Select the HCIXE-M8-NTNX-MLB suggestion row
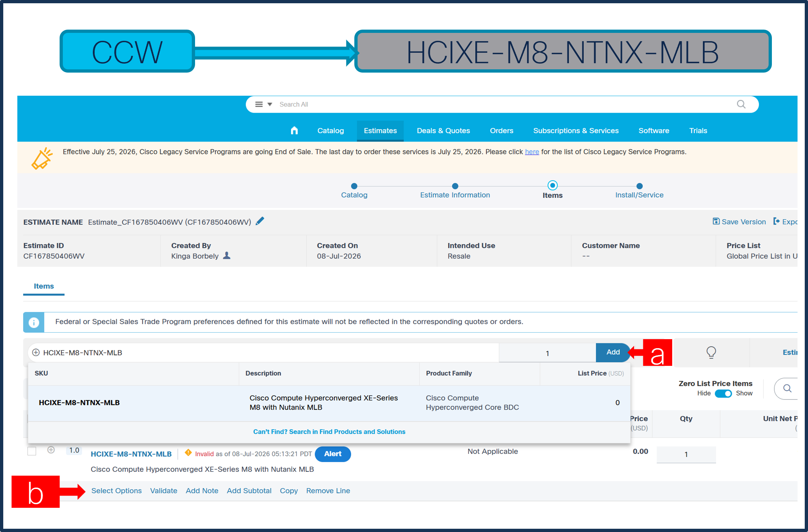 tap(329, 403)
